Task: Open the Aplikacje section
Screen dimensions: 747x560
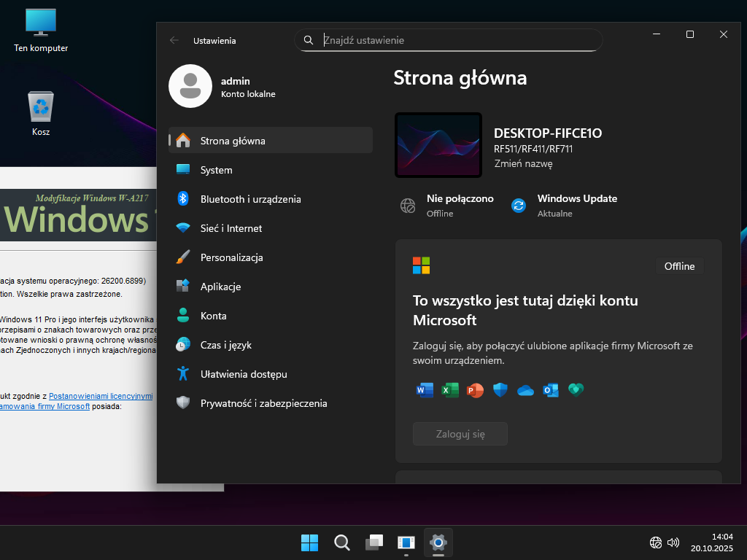Action: point(220,287)
